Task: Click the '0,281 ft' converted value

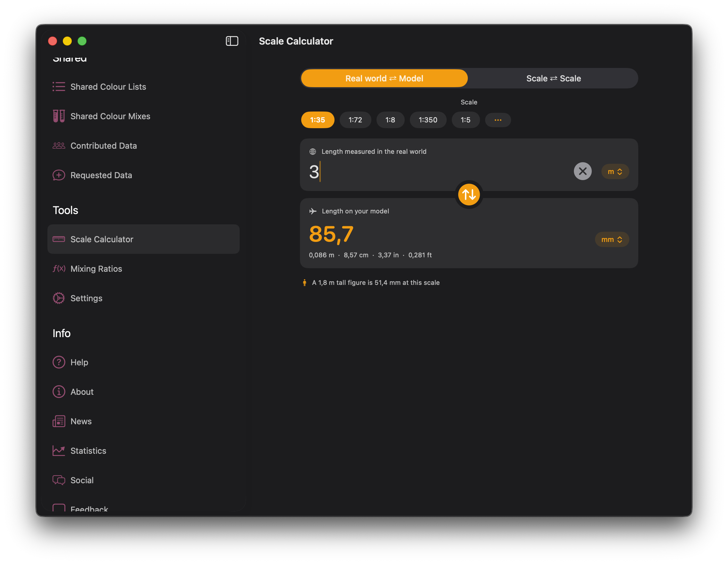Action: pos(420,255)
